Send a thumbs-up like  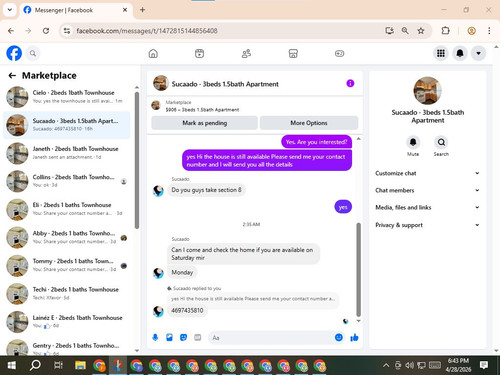point(354,338)
